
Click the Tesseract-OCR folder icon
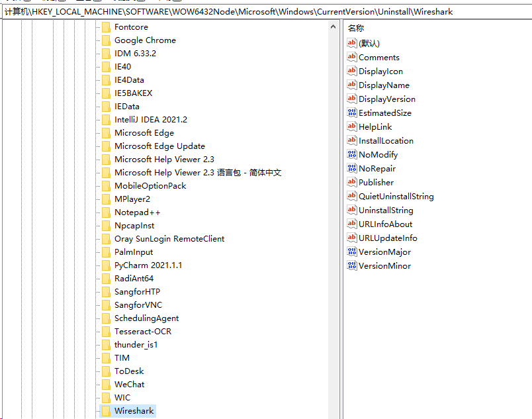coord(106,332)
